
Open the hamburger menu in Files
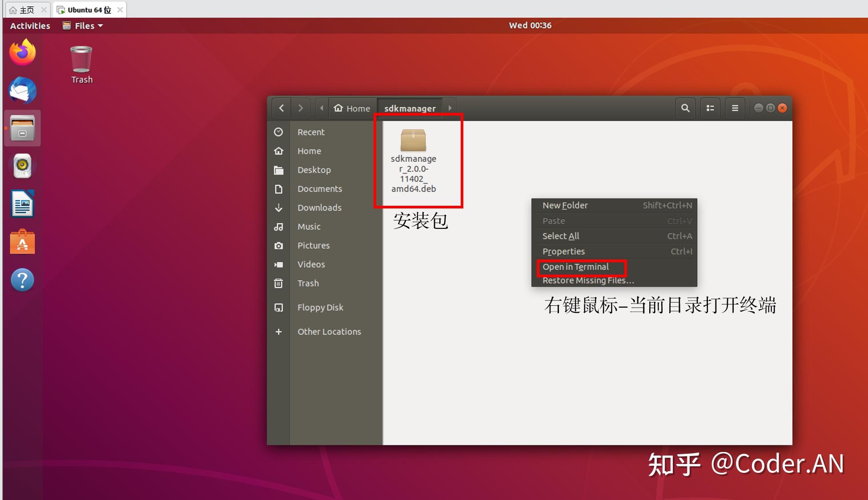pos(735,108)
